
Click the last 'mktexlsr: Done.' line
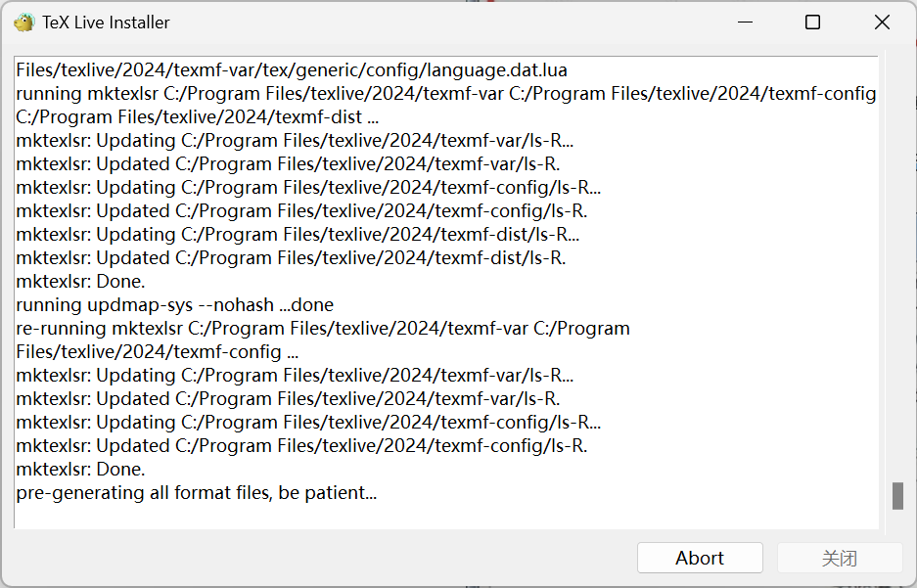click(x=80, y=470)
